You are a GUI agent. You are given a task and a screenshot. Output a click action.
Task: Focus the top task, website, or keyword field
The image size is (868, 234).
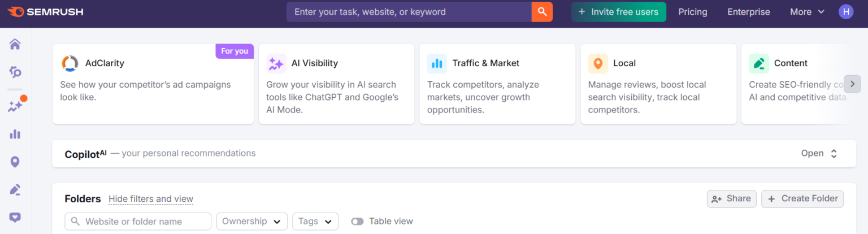[409, 12]
